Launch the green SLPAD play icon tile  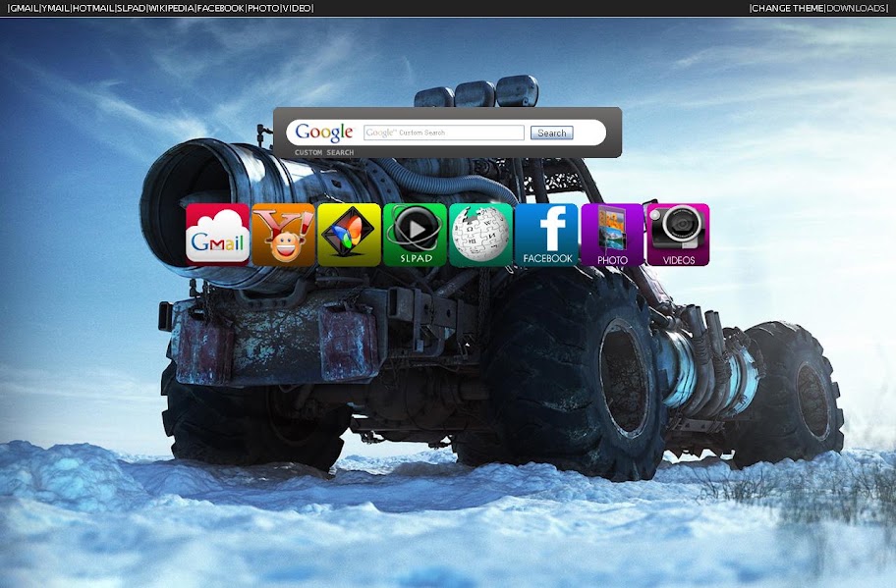point(415,235)
